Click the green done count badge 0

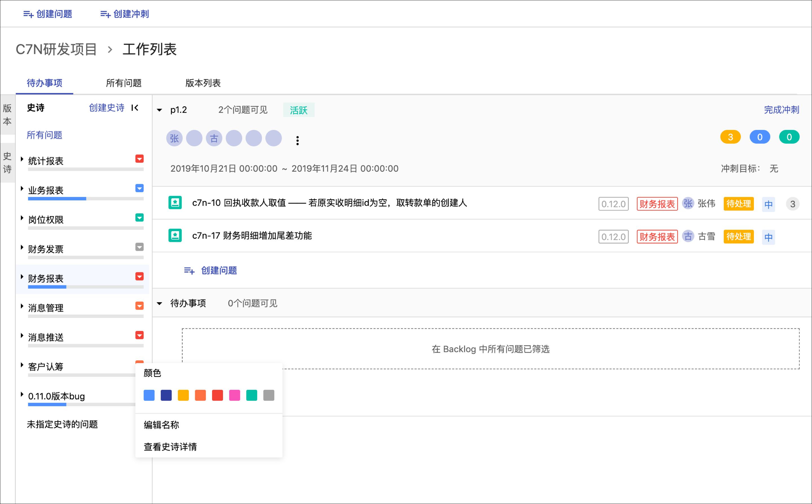789,137
